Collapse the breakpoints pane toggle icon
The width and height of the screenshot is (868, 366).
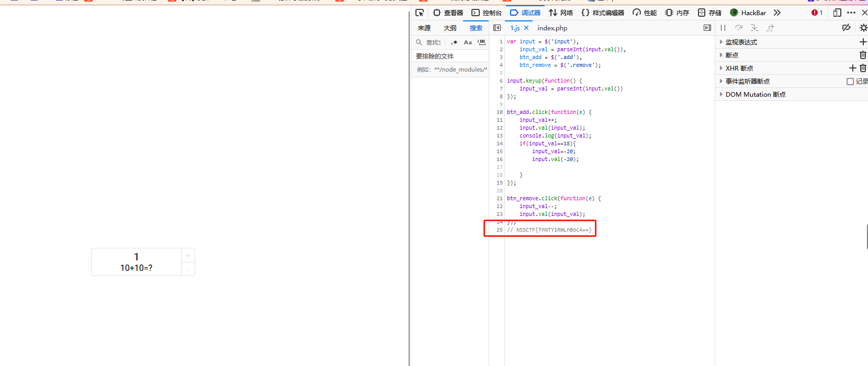pos(707,28)
